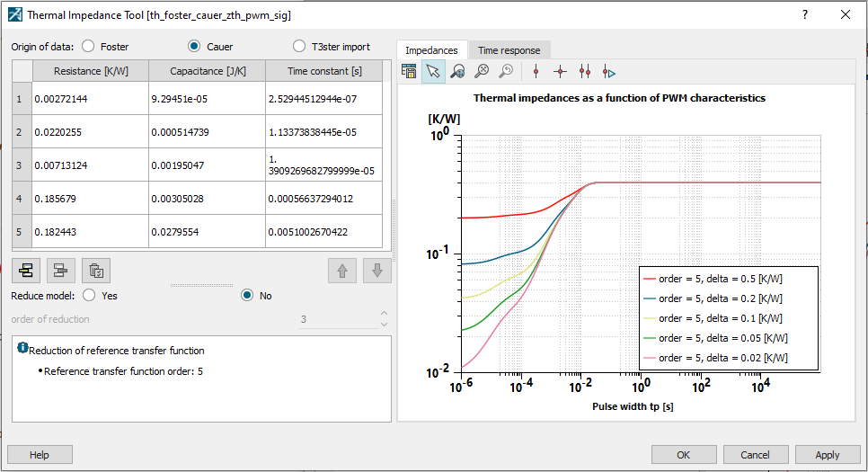Switch to the Time response tab

[x=509, y=50]
